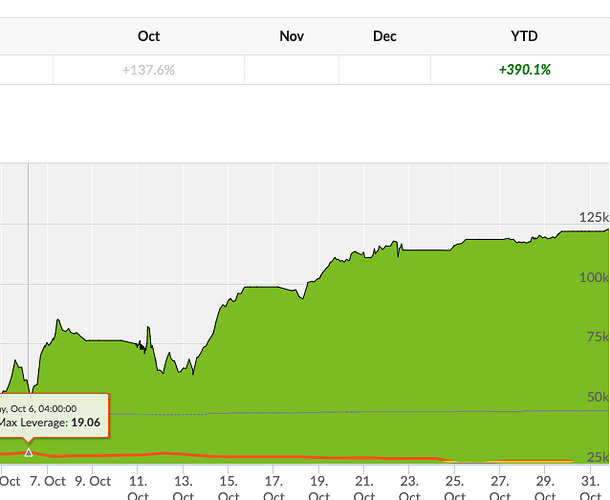Click the 19. Oct x-axis label
This screenshot has width=610, height=500.
coord(319,489)
